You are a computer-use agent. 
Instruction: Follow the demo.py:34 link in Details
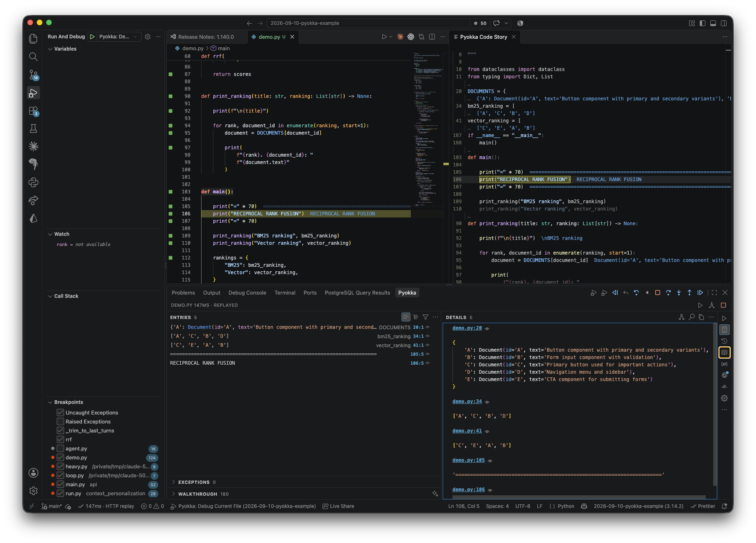[x=467, y=401]
